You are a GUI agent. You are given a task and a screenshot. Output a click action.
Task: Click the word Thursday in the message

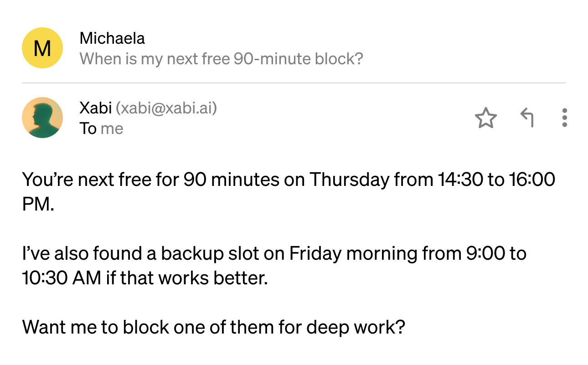click(x=349, y=180)
